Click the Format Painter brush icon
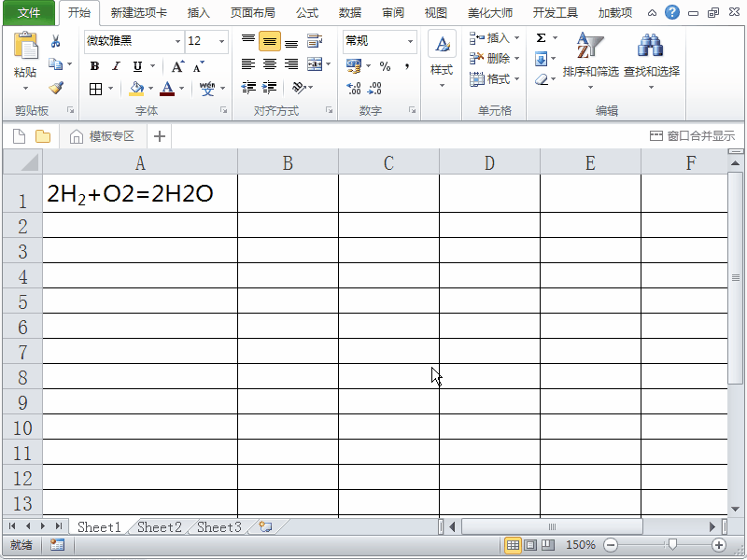747x560 pixels. [56, 88]
